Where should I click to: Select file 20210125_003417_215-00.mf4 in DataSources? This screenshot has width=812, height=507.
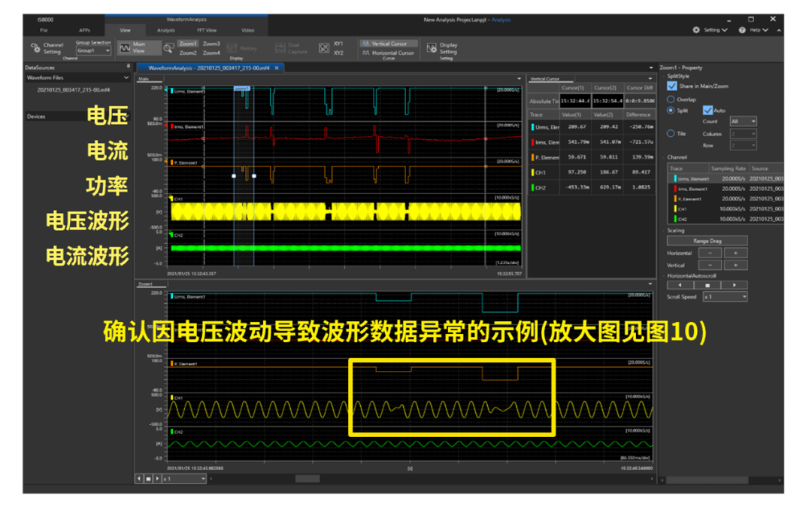(74, 90)
